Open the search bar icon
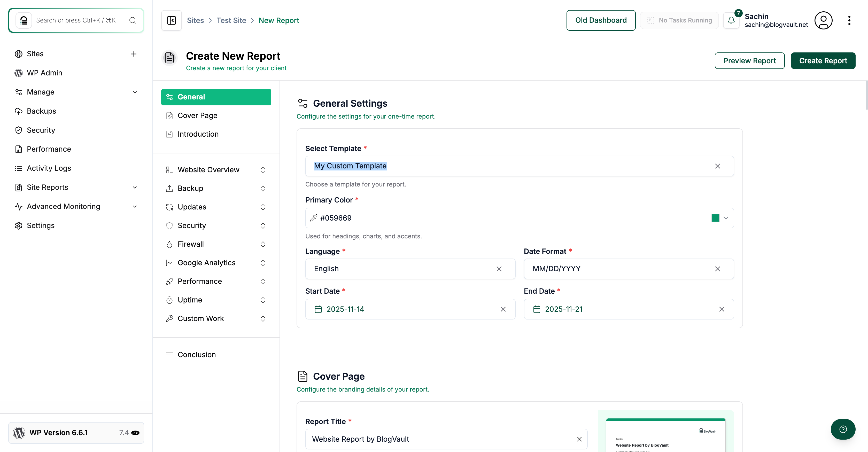868x452 pixels. [x=133, y=20]
